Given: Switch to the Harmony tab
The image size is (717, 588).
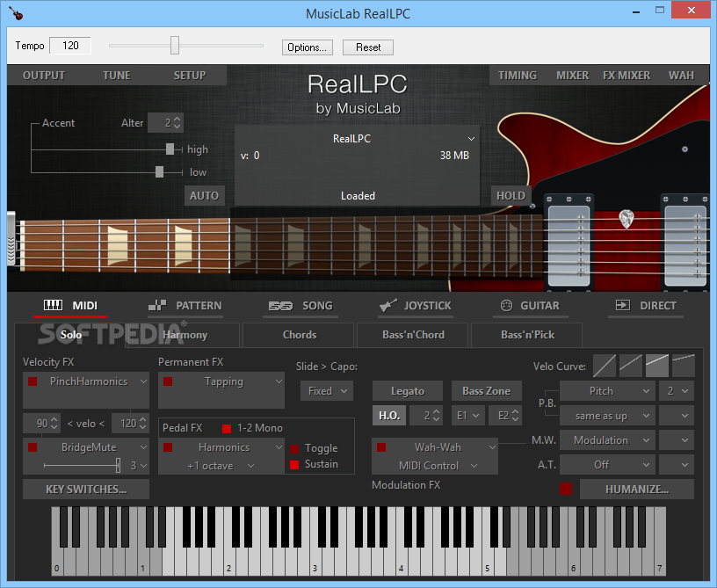Looking at the screenshot, I should 185,335.
